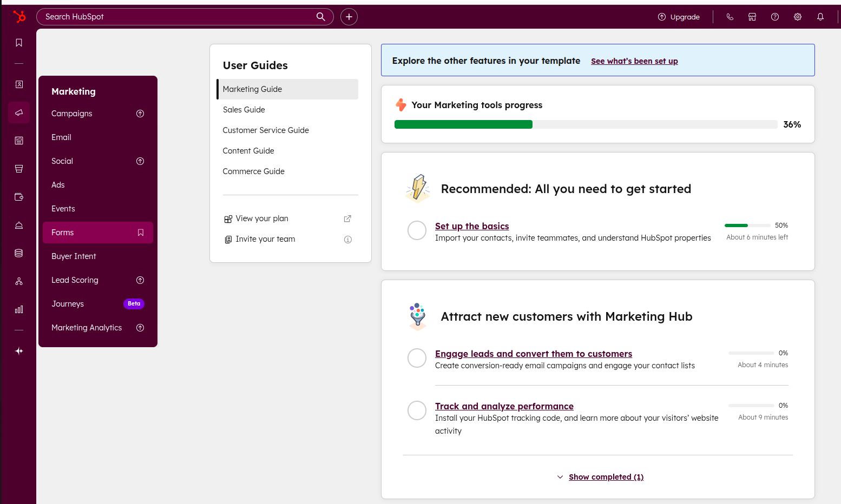Click external link icon beside View your plan
Image resolution: width=841 pixels, height=504 pixels.
347,218
